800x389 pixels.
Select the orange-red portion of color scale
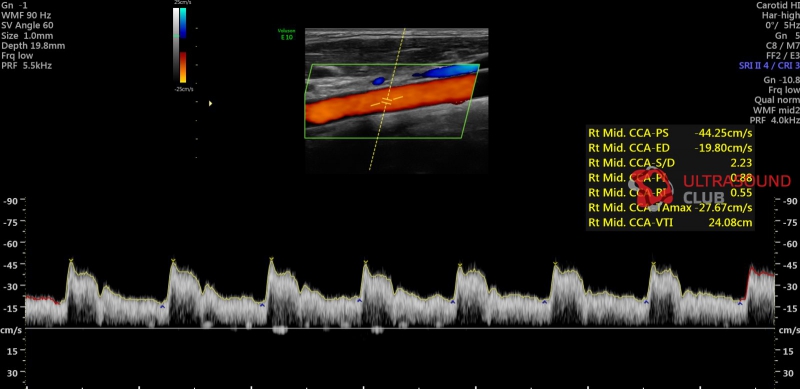click(183, 67)
